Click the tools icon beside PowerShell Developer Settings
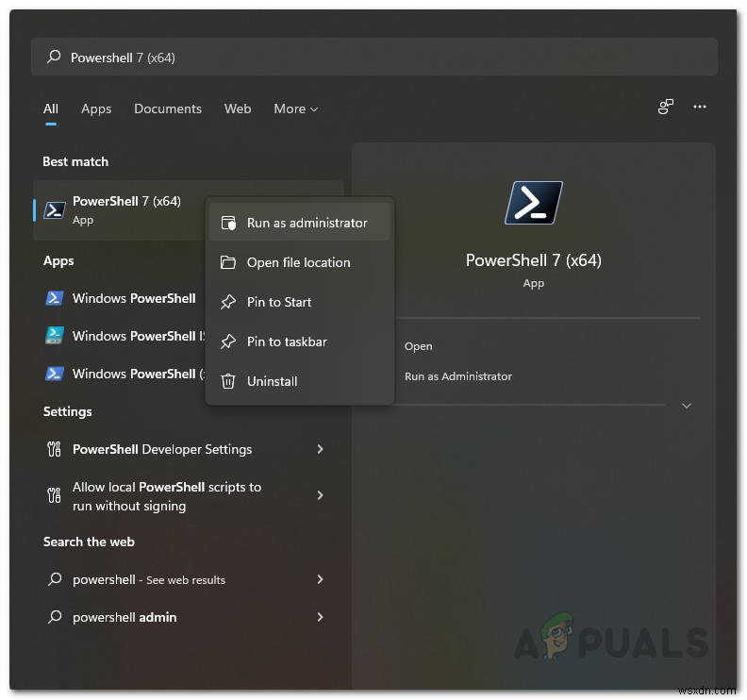This screenshot has height=700, width=747. coord(55,449)
